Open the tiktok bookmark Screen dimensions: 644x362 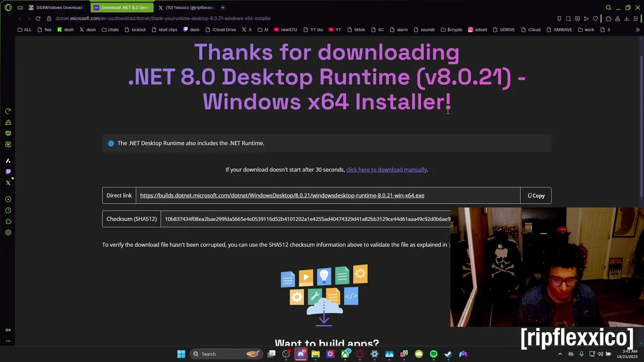pos(356,30)
